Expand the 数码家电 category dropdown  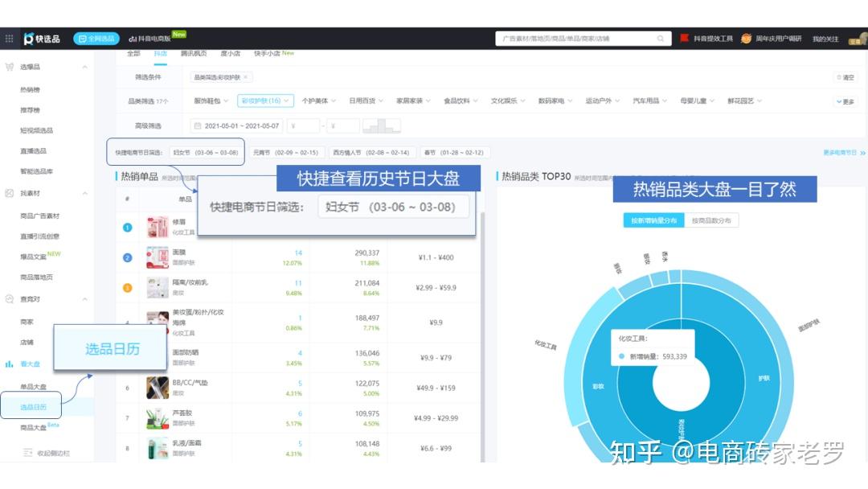(x=555, y=101)
